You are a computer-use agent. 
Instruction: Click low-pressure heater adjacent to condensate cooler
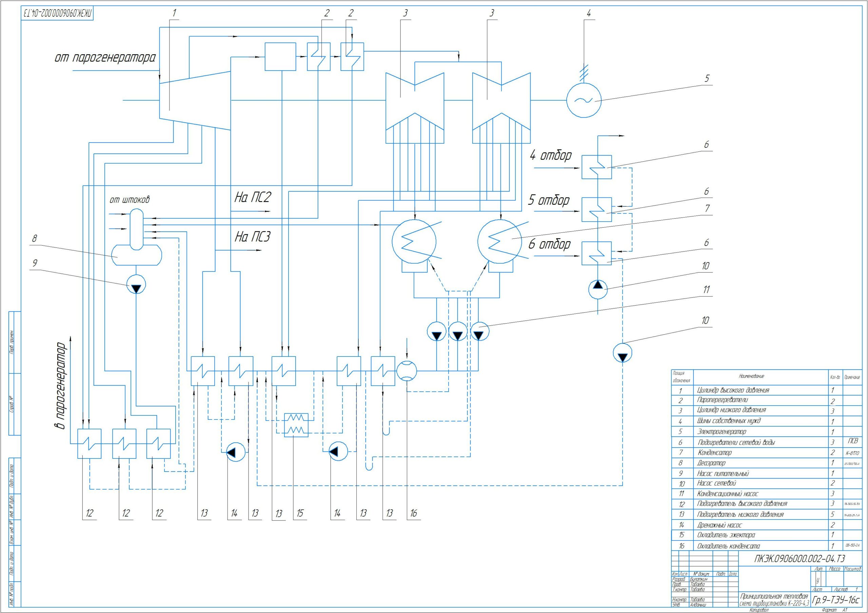click(383, 371)
